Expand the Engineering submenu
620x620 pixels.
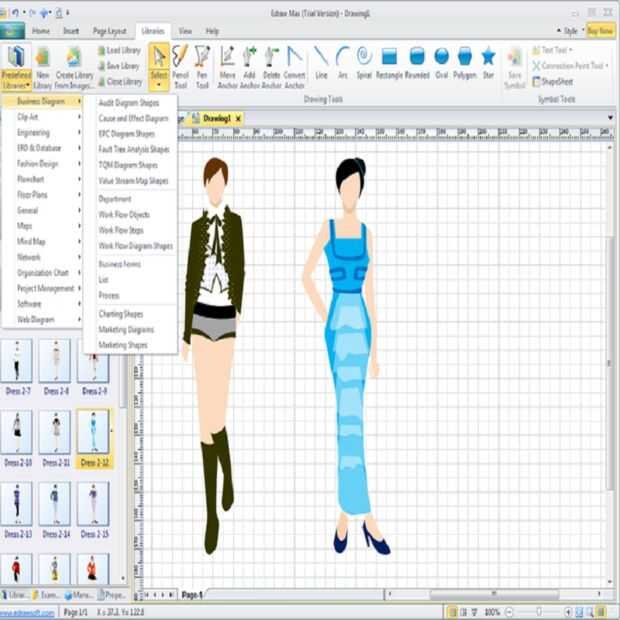point(42,132)
